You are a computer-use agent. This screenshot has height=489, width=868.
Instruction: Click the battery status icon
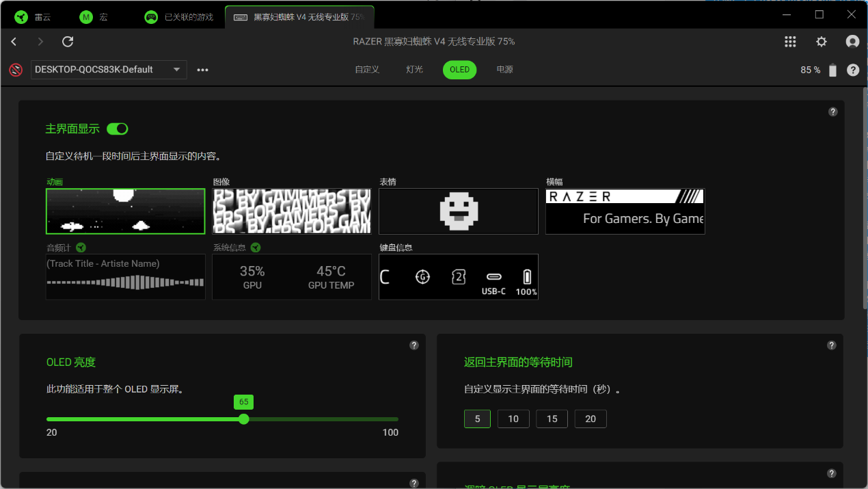point(832,70)
